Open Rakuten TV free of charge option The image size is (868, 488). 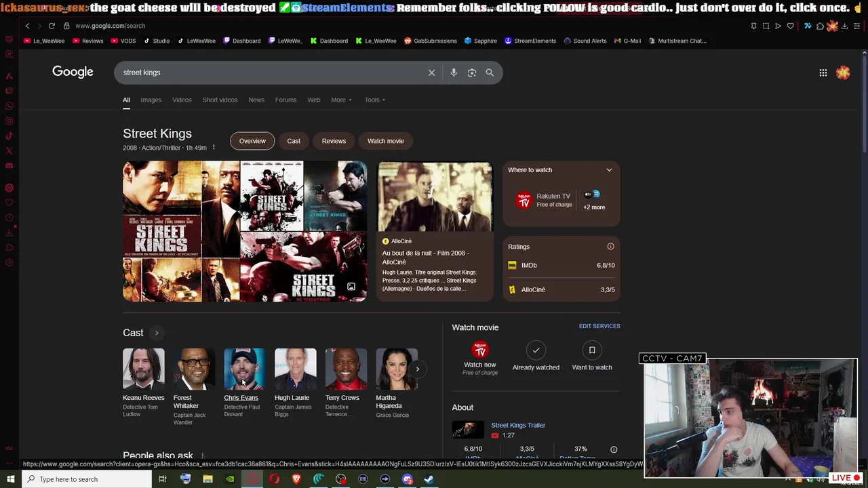[545, 201]
